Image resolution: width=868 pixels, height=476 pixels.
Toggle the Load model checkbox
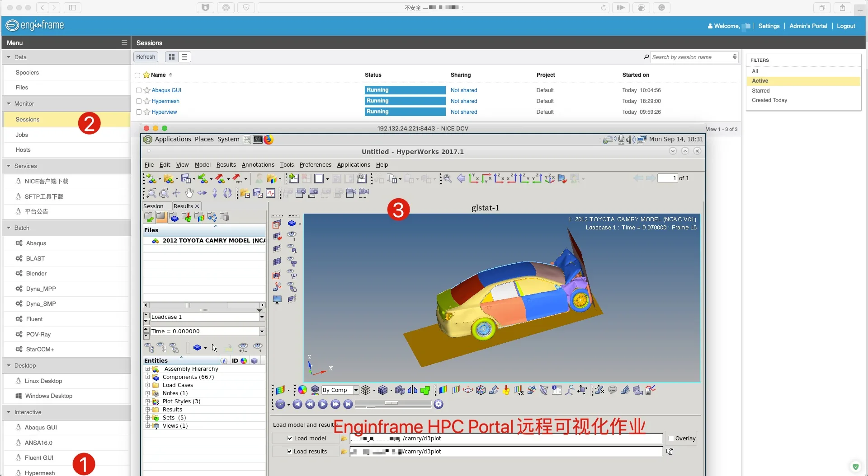[290, 438]
